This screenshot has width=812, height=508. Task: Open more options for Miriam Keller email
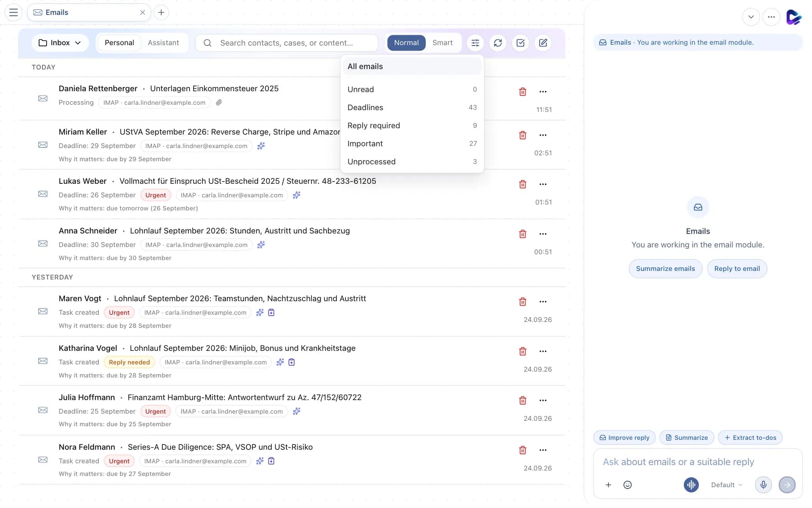click(543, 135)
